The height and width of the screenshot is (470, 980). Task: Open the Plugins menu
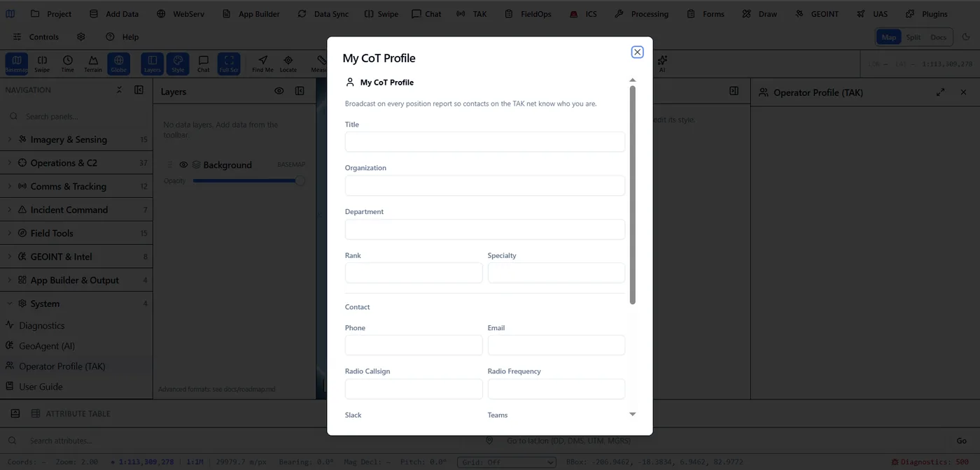(927, 14)
